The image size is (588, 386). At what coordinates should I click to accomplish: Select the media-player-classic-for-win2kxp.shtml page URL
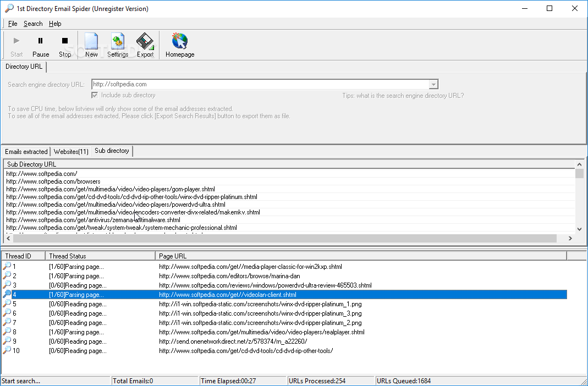coord(250,267)
